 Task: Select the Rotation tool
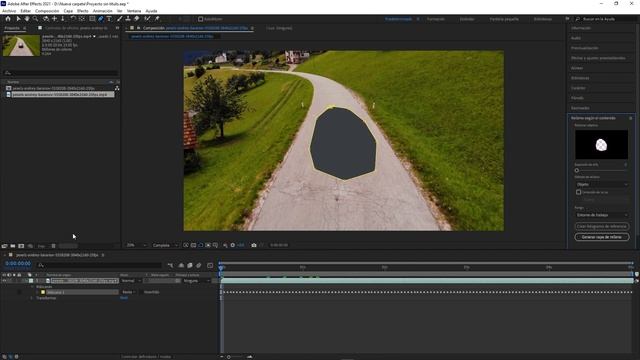click(73, 19)
